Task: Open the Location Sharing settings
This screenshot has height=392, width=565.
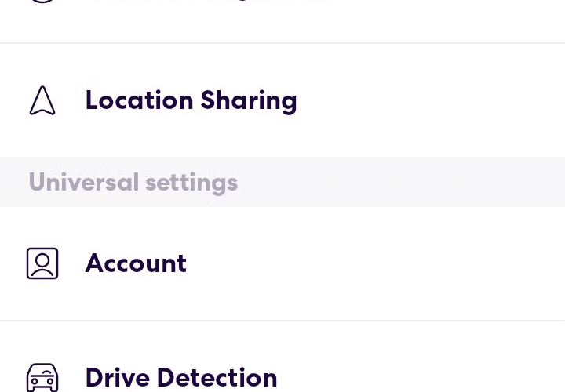Action: point(282,100)
